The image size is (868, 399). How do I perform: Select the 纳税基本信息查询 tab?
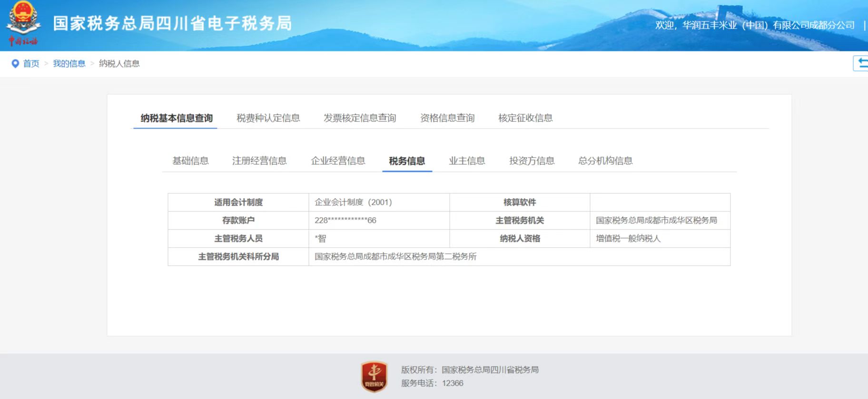tap(177, 118)
